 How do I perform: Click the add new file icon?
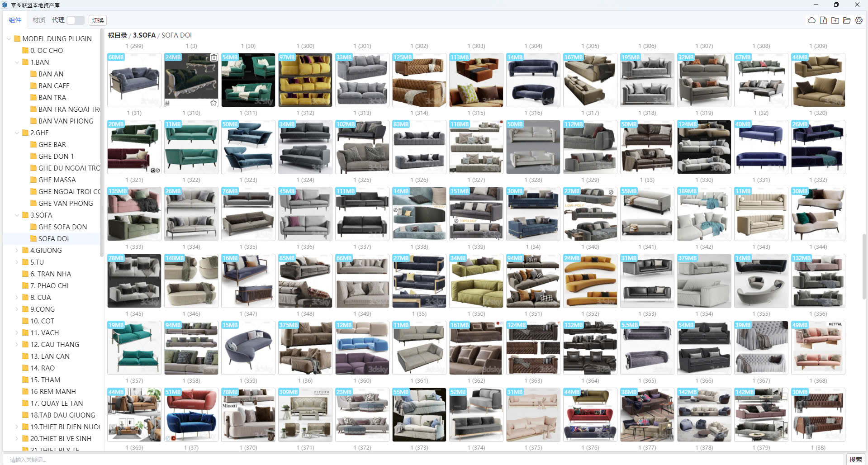click(x=823, y=20)
